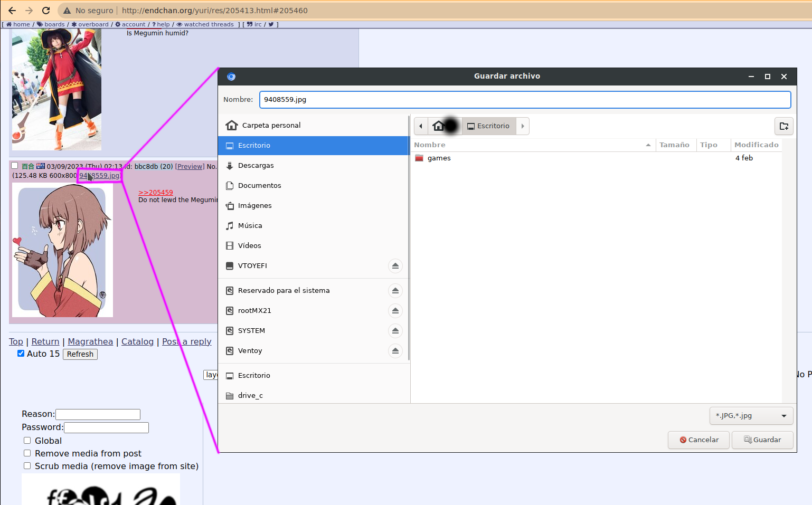Click the Guardar button
Screen dimensions: 812x505
[762, 440]
